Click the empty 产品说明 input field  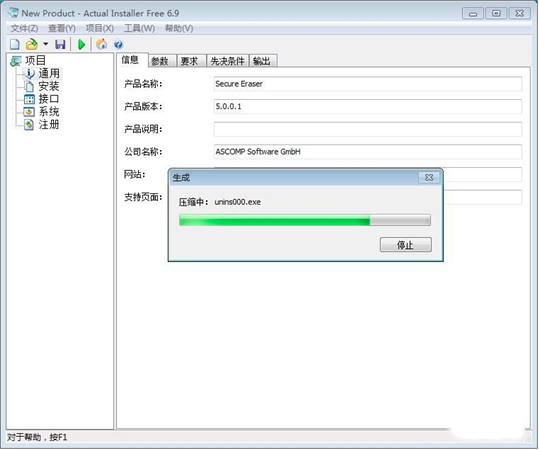tap(367, 129)
